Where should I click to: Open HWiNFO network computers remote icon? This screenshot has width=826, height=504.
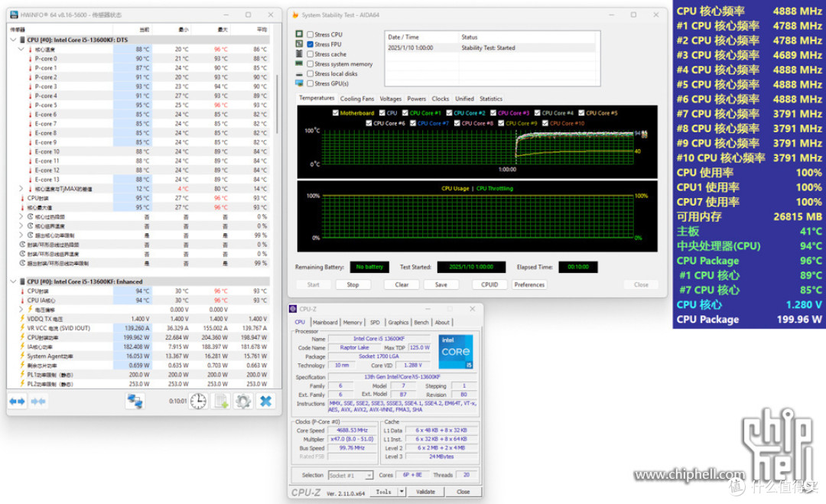[x=135, y=402]
